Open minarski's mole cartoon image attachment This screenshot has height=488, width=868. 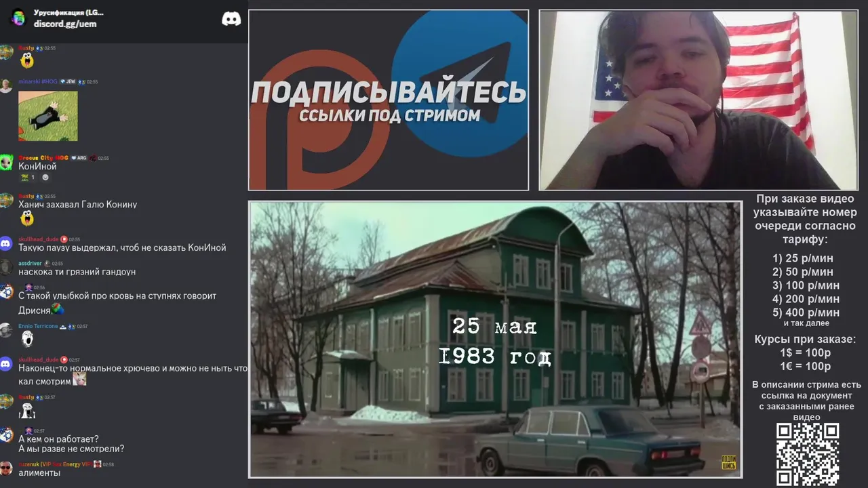(x=47, y=116)
